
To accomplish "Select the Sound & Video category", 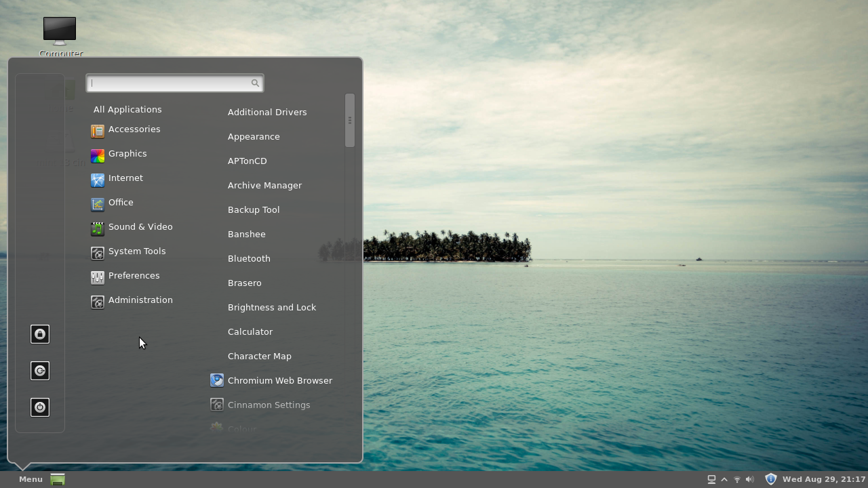I will (x=140, y=227).
